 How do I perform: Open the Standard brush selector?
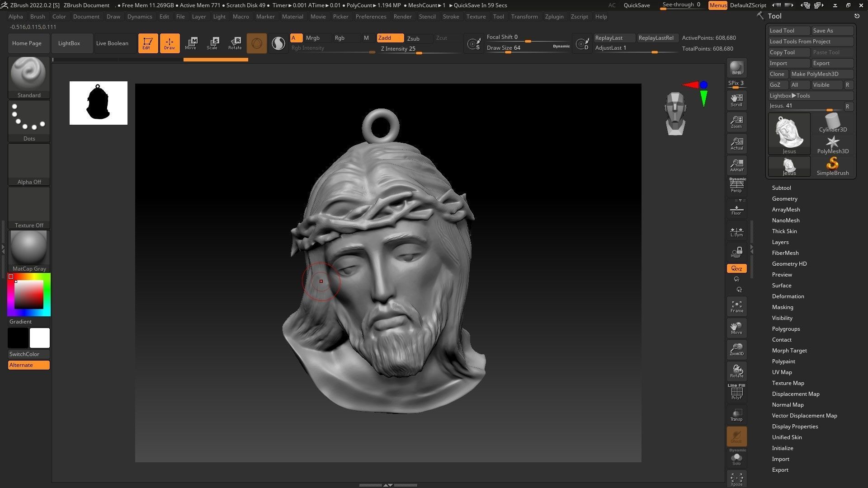[x=29, y=77]
